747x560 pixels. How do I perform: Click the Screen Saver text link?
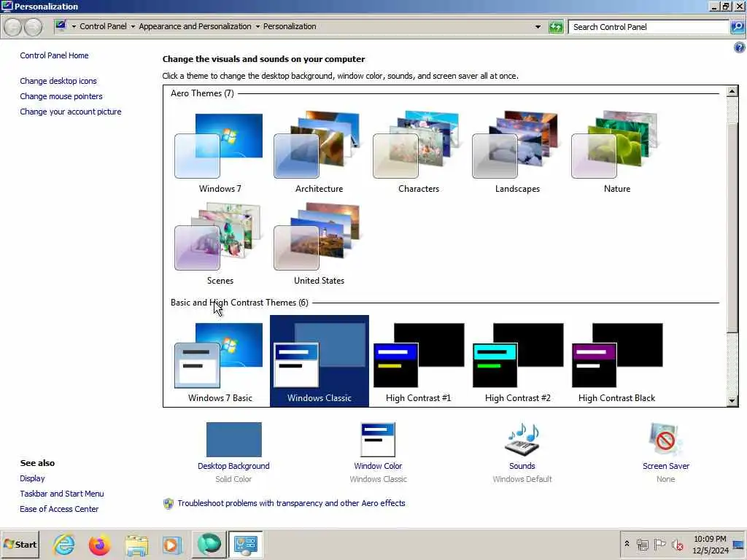665,466
